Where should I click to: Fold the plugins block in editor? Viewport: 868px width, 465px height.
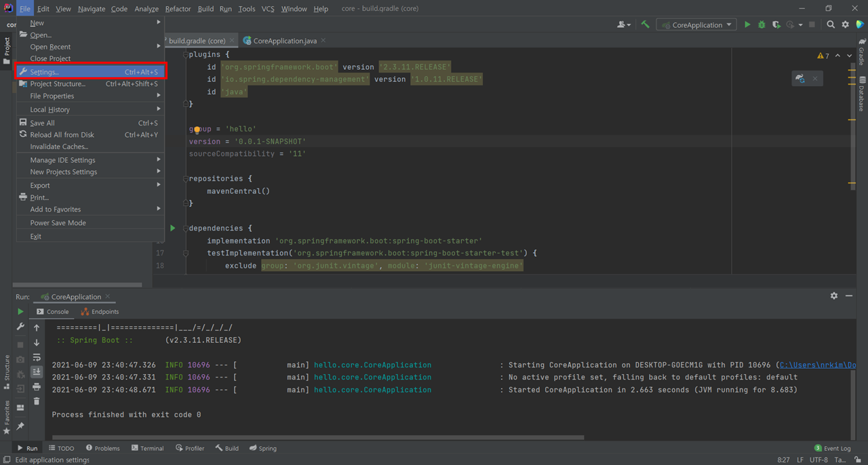coord(186,54)
